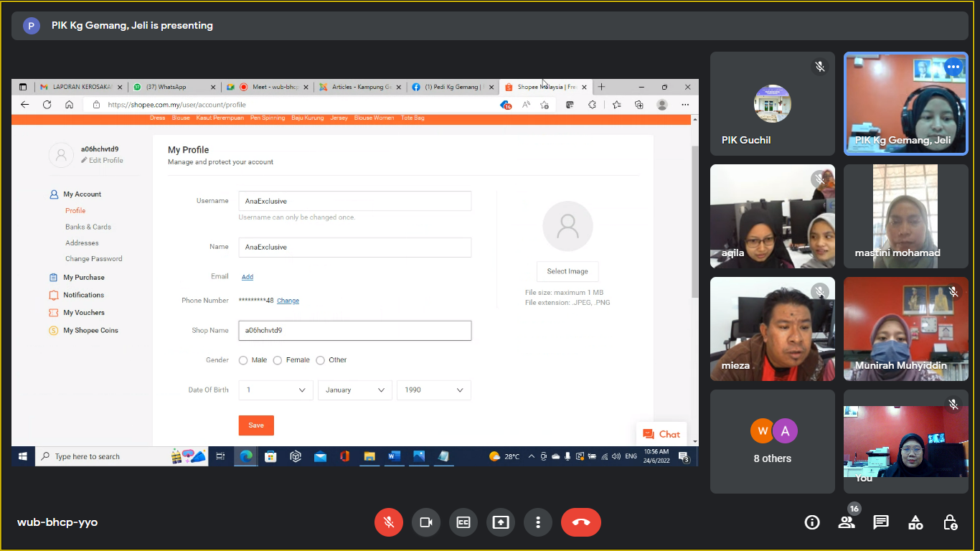Viewport: 980px width, 551px height.
Task: Click the orange Save button
Action: point(256,425)
